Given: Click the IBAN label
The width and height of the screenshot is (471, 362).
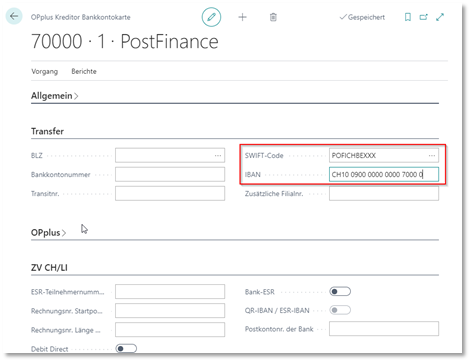Looking at the screenshot, I should tap(253, 175).
